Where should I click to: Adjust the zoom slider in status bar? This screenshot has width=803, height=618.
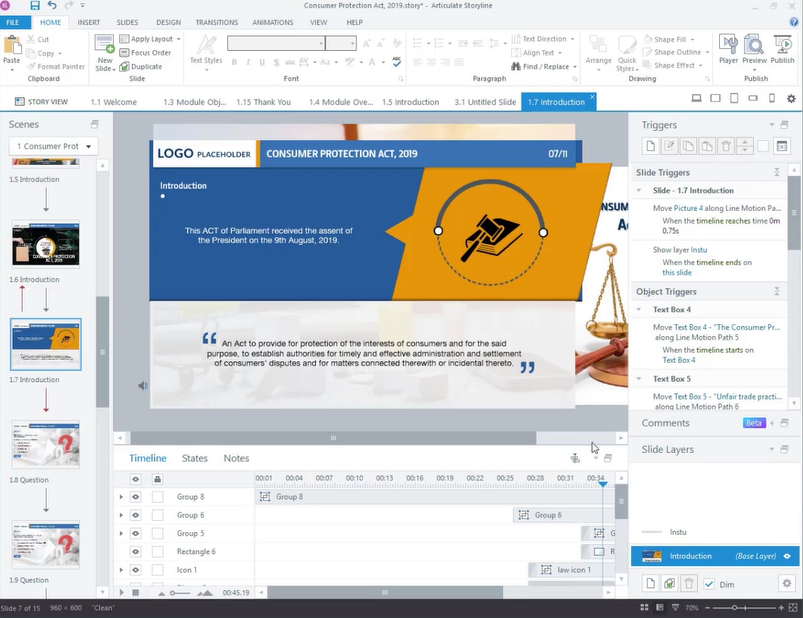(734, 608)
